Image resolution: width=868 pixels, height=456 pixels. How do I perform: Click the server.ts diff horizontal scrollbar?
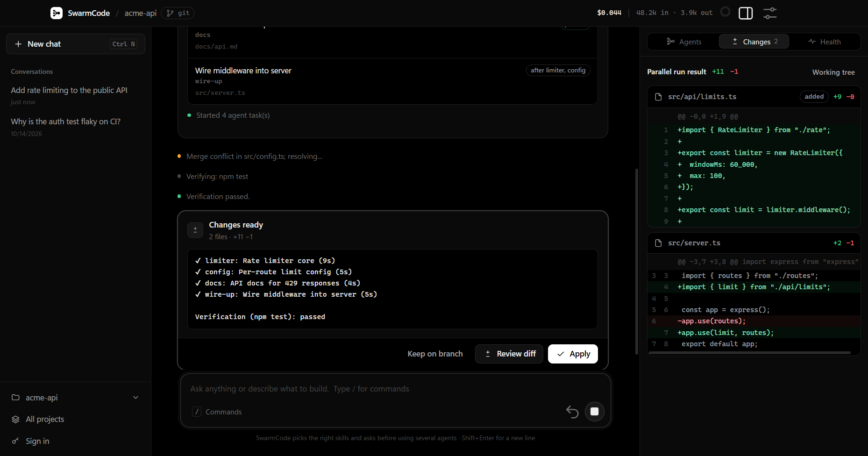tap(750, 353)
